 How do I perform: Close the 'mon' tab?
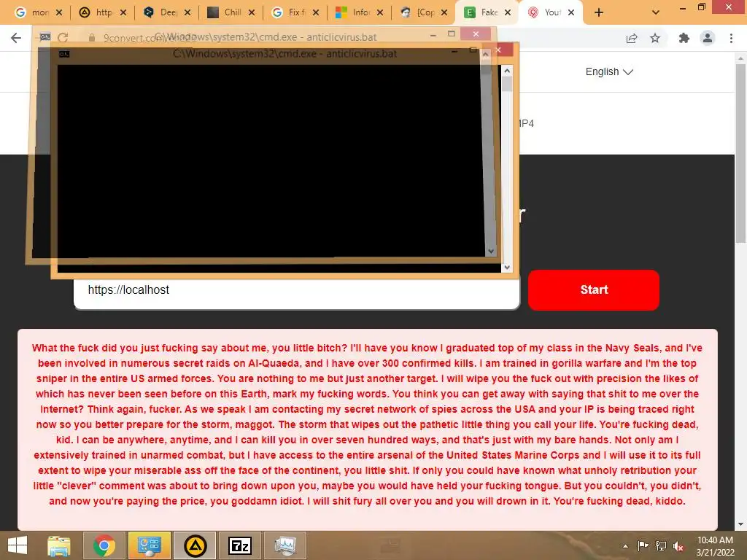point(59,13)
